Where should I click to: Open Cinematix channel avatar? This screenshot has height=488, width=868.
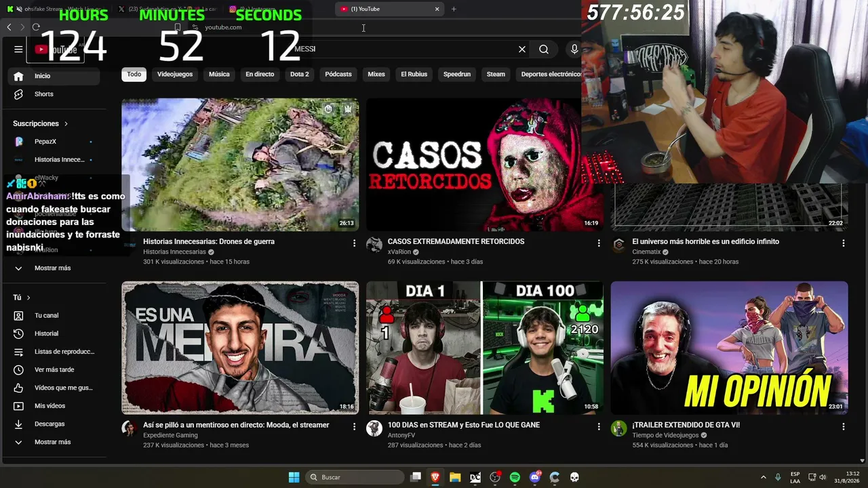618,245
